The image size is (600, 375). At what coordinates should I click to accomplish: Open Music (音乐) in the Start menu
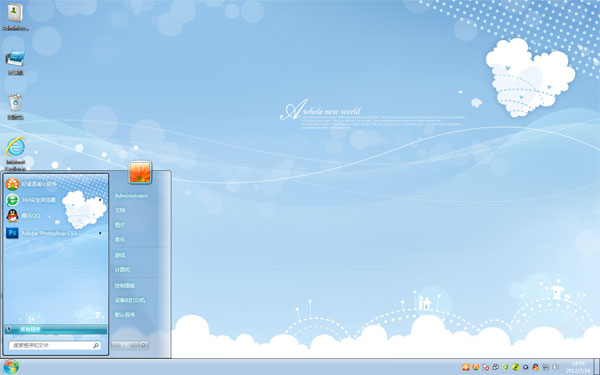[x=120, y=239]
